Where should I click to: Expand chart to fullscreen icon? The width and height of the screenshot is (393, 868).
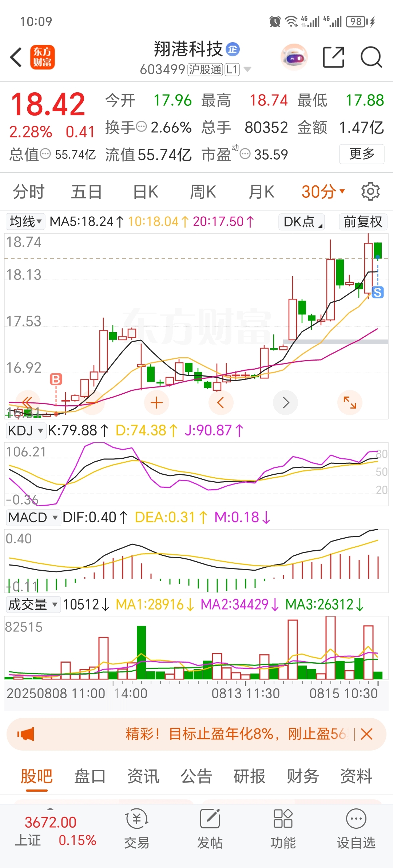click(x=350, y=402)
